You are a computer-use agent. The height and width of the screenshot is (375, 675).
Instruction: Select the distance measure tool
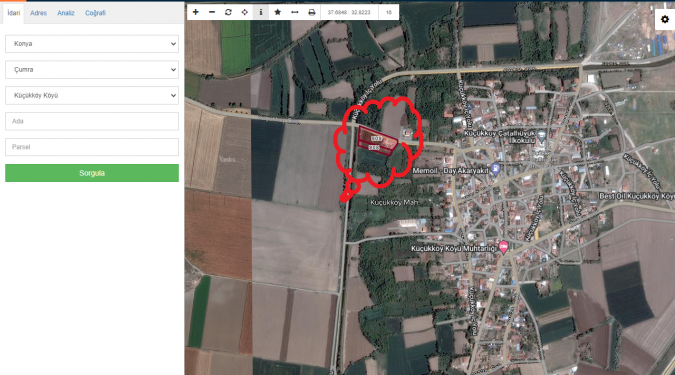click(x=294, y=12)
